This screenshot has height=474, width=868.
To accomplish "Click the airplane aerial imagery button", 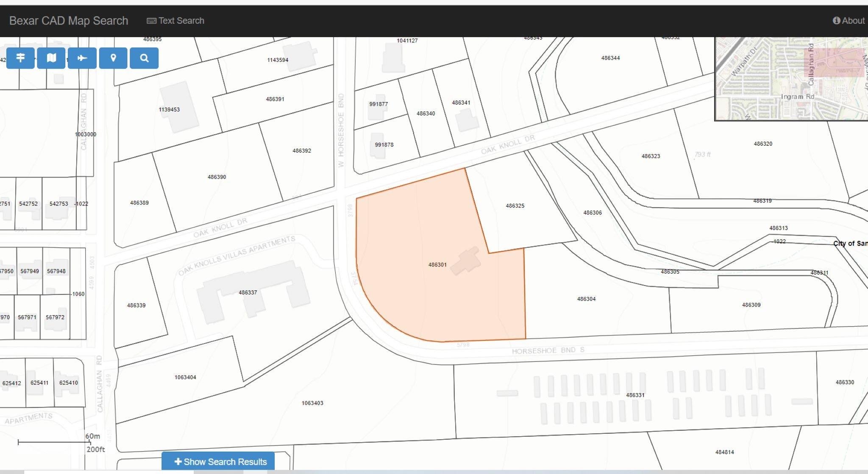I will [x=82, y=58].
